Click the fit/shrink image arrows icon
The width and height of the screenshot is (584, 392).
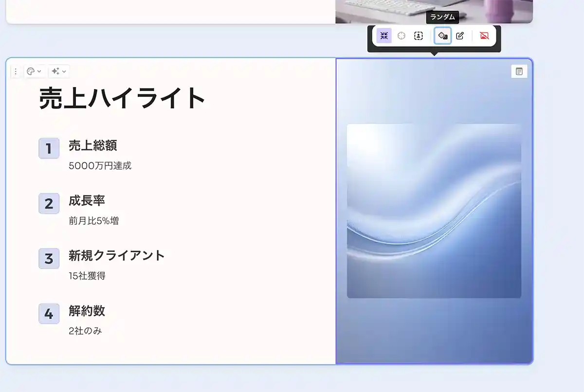(x=384, y=36)
